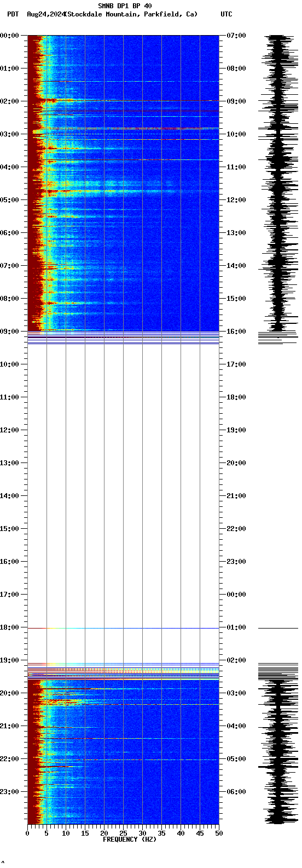
Task: Click the "03:00" label on the UTC axis
Action: tap(236, 693)
